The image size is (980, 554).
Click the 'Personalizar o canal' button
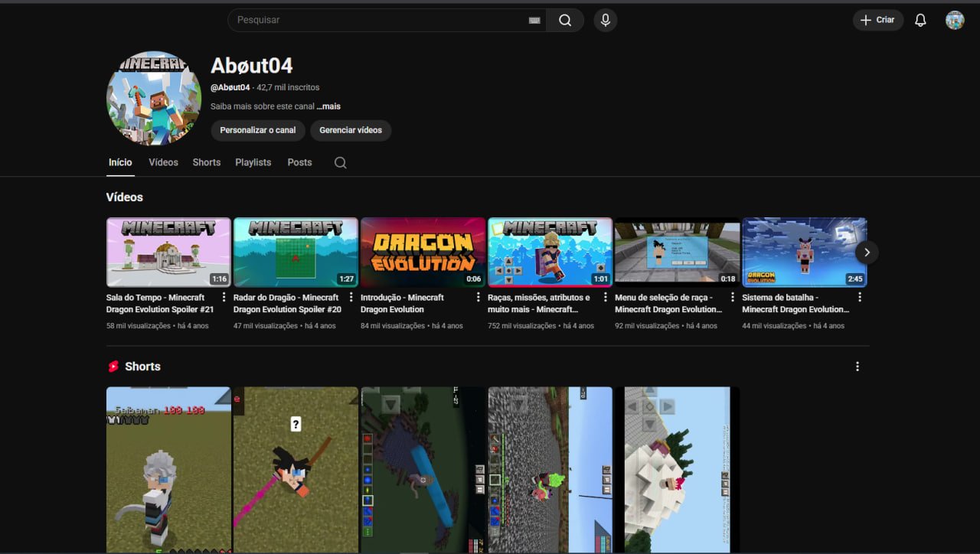258,130
